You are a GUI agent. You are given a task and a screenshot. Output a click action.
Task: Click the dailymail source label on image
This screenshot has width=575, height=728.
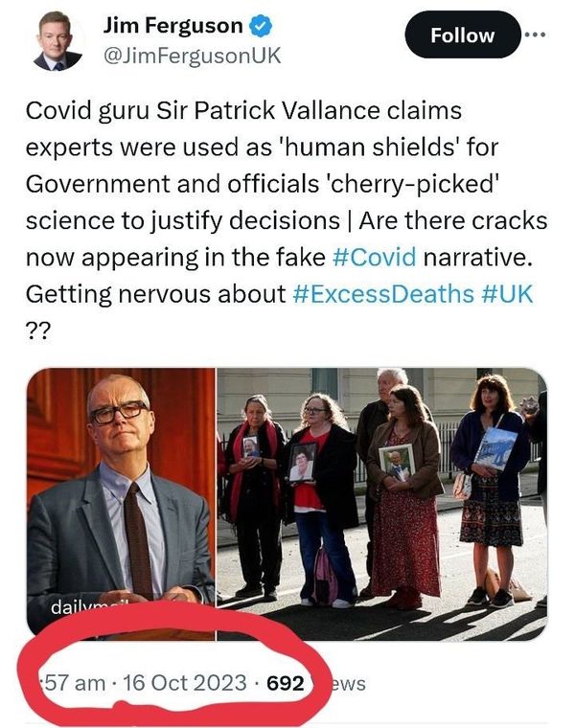[88, 606]
